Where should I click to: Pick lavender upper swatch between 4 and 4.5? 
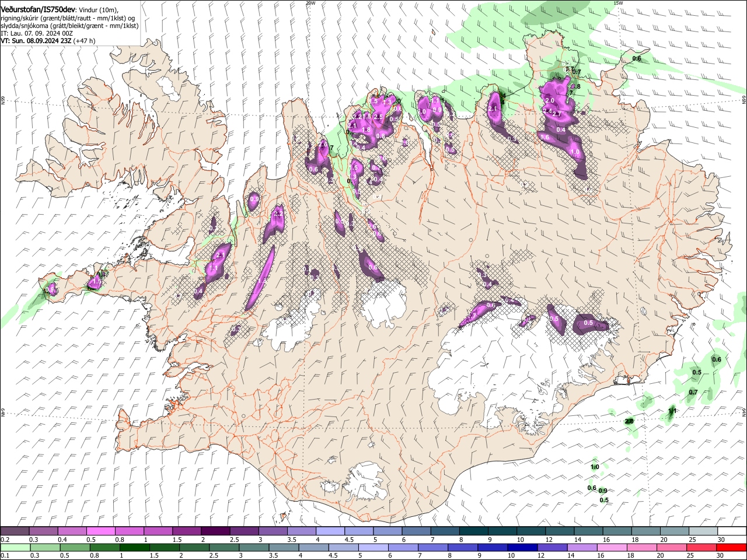(x=330, y=531)
